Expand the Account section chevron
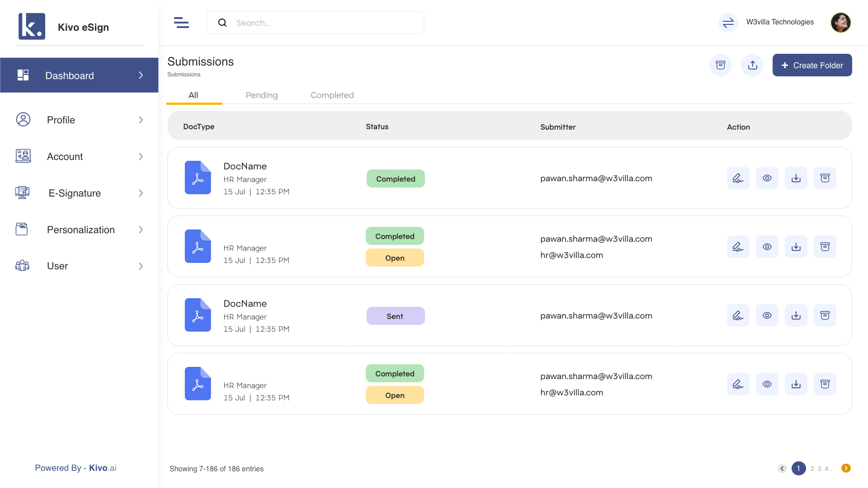 141,156
